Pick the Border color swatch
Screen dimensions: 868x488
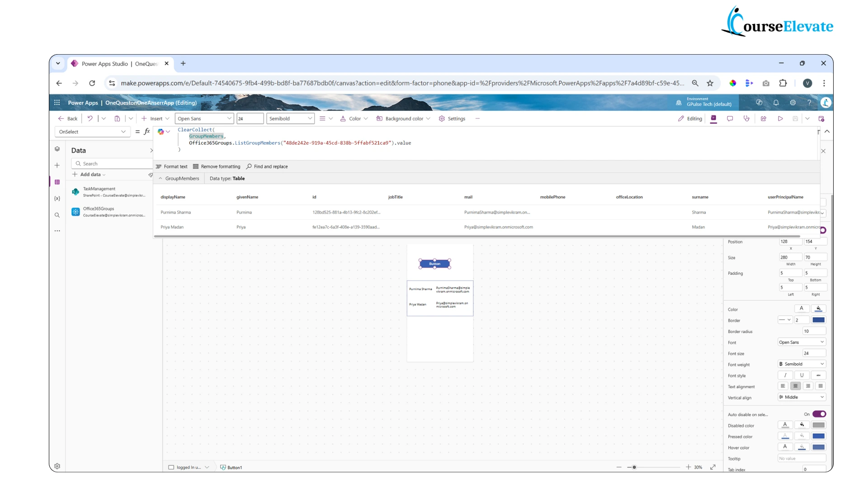[x=818, y=319]
